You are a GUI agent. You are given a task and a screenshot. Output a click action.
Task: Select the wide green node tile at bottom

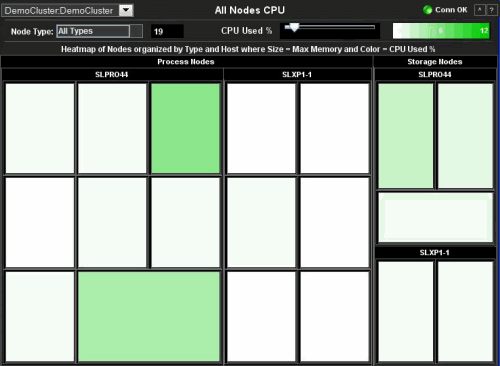point(149,316)
